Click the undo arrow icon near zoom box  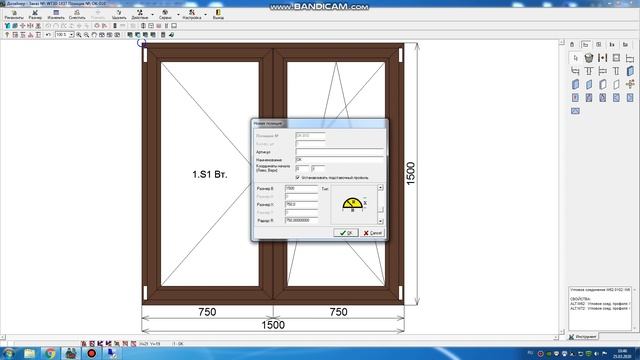point(48,35)
